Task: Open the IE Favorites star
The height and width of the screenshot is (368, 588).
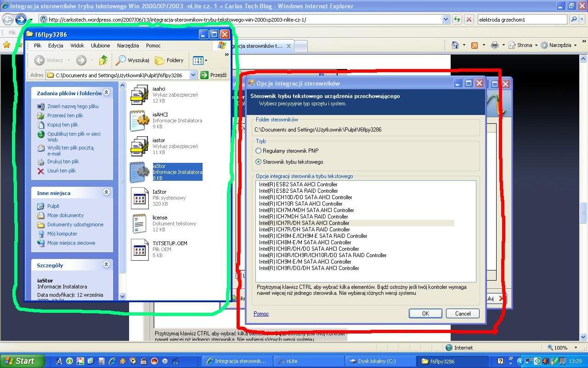Action: tap(6, 45)
